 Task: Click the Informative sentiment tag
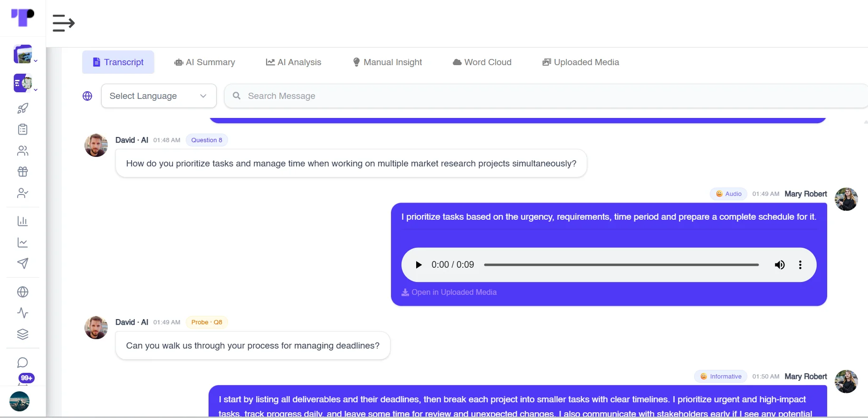pyautogui.click(x=721, y=377)
